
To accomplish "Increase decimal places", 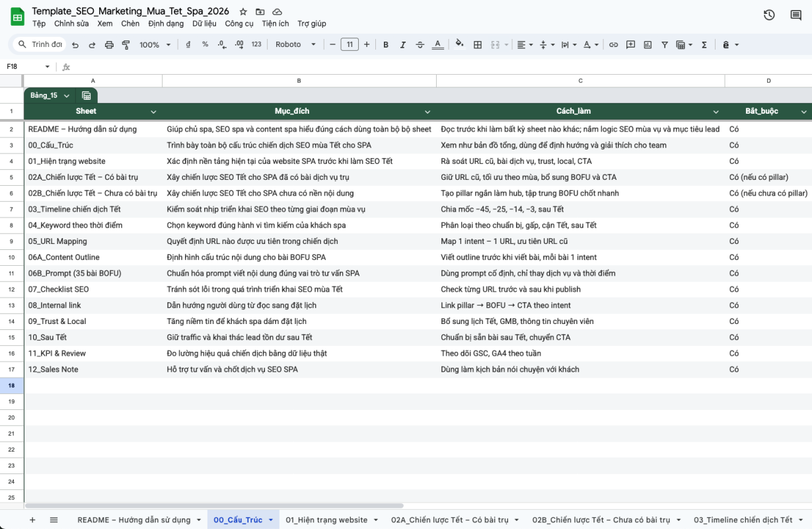I will click(239, 44).
